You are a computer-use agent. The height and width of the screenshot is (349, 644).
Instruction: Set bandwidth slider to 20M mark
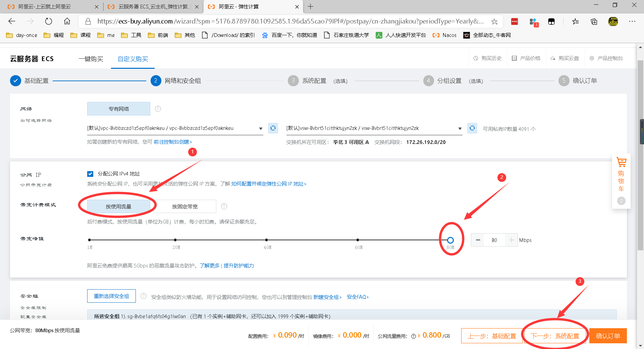[x=175, y=240]
